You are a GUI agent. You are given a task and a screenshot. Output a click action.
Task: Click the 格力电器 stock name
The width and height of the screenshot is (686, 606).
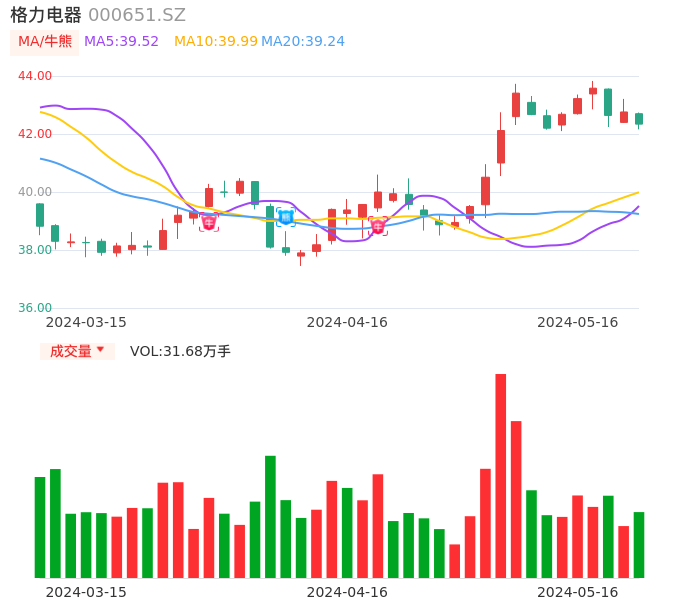click(x=46, y=15)
